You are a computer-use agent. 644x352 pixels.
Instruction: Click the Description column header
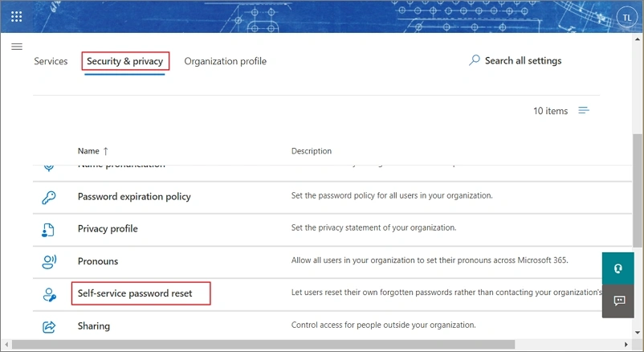point(312,151)
